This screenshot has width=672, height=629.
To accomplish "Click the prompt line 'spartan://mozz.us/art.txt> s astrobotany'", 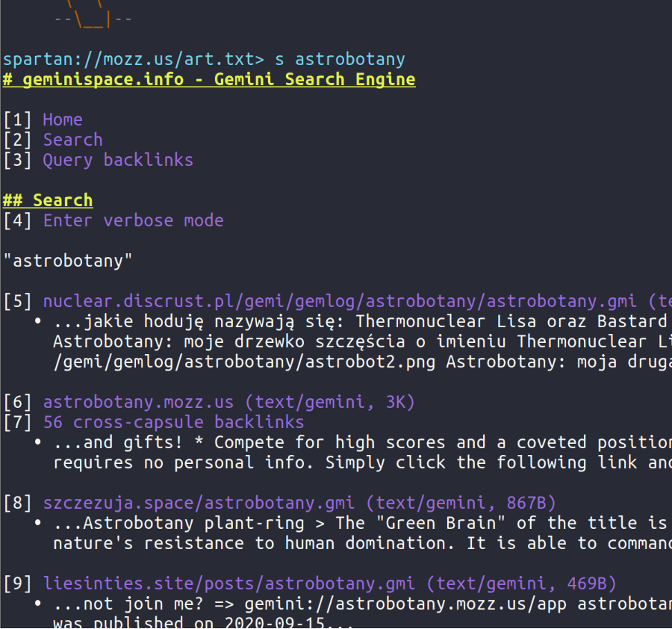I will pyautogui.click(x=204, y=59).
